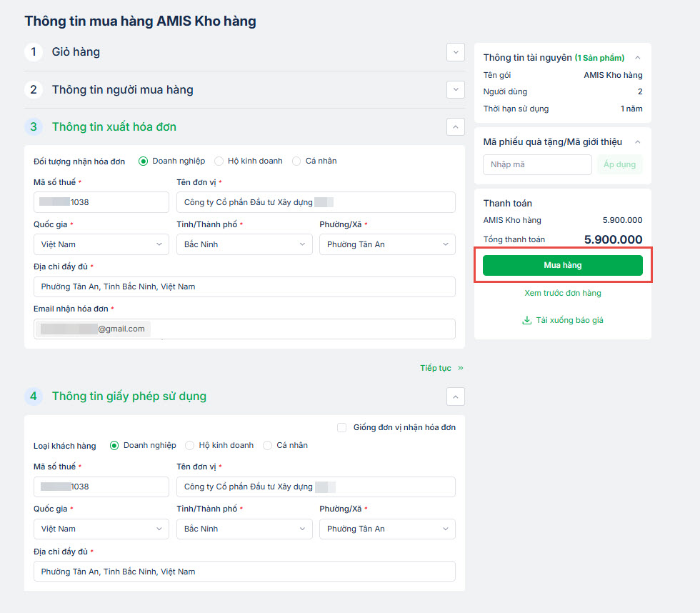Open the invoice Quốc gia dropdown
700x613 pixels.
(x=101, y=244)
